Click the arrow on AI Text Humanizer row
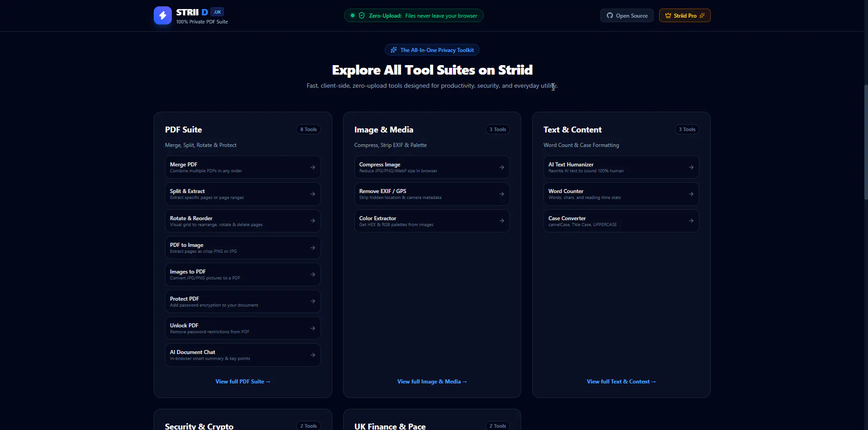 tap(691, 167)
